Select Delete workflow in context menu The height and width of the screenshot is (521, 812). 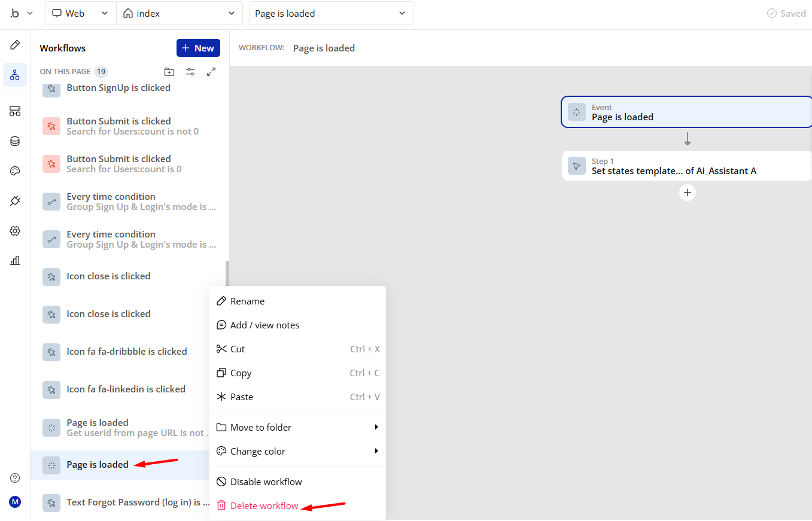tap(264, 505)
